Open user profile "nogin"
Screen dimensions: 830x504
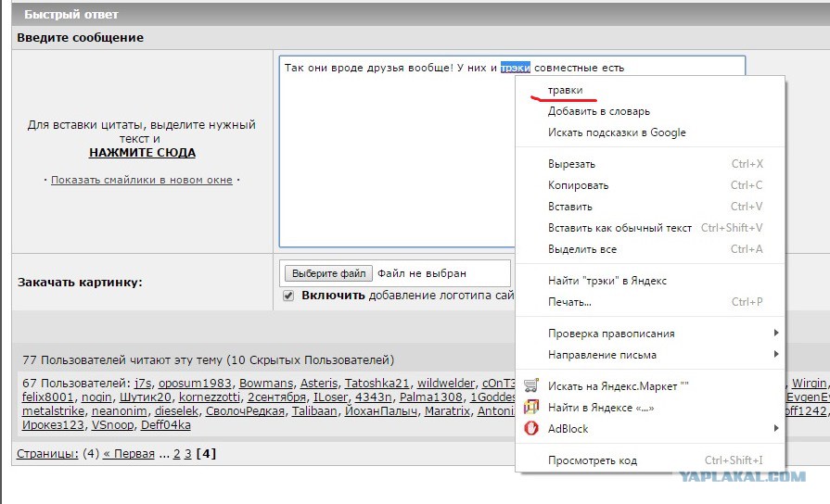(96, 397)
